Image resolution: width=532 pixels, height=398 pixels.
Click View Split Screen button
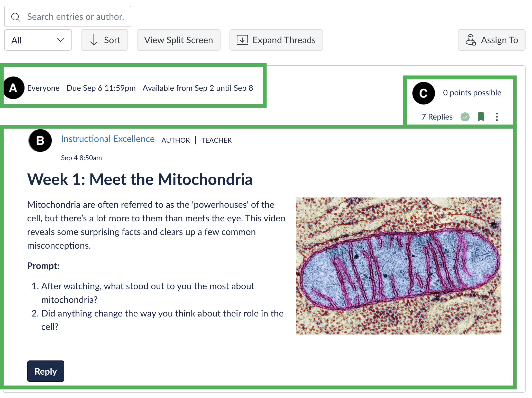[x=179, y=40]
